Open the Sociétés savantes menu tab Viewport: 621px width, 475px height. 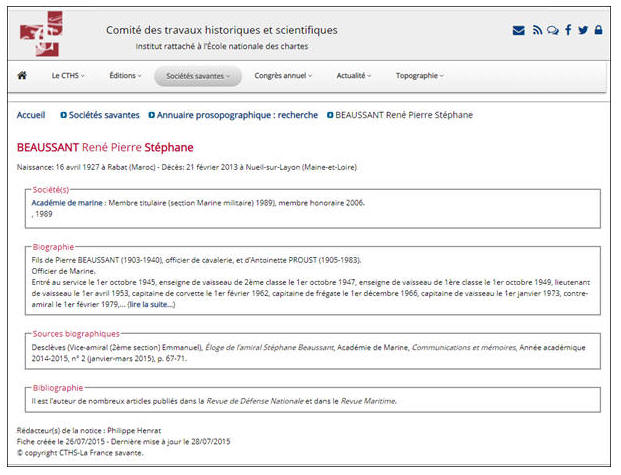198,76
